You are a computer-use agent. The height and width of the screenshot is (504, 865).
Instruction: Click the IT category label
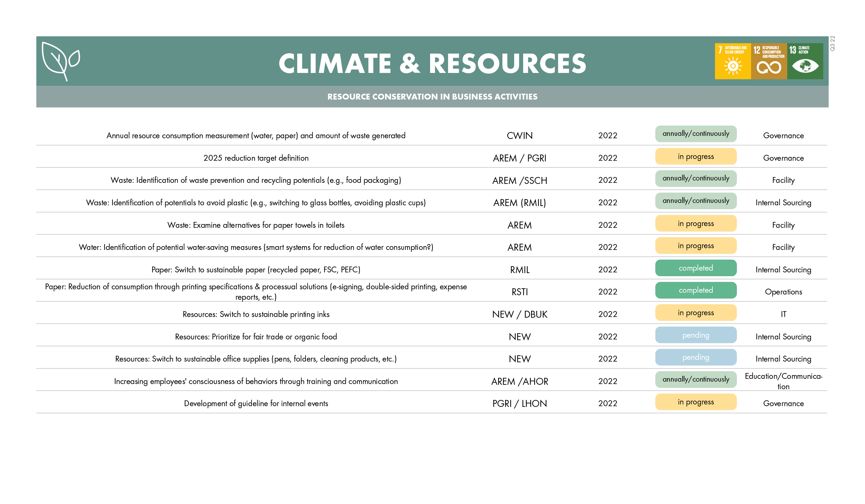(783, 314)
